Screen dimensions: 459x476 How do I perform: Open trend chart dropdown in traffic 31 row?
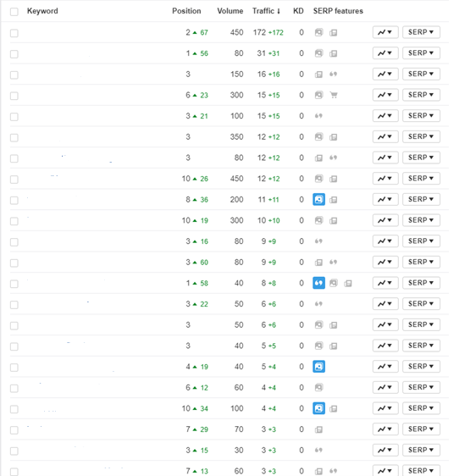click(385, 53)
